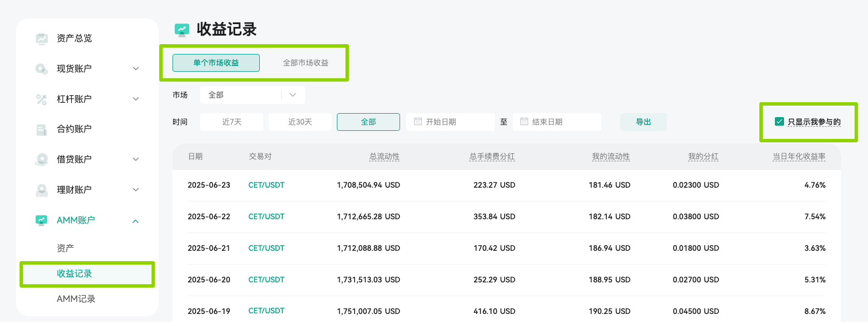Click the 合约账户 document icon
Screen dimensions: 868x322
41,130
